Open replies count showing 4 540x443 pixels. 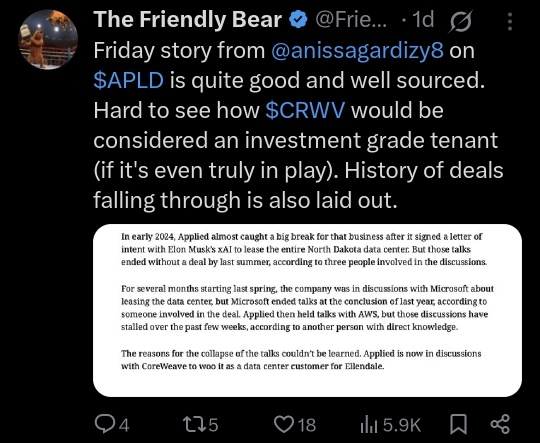(125, 425)
